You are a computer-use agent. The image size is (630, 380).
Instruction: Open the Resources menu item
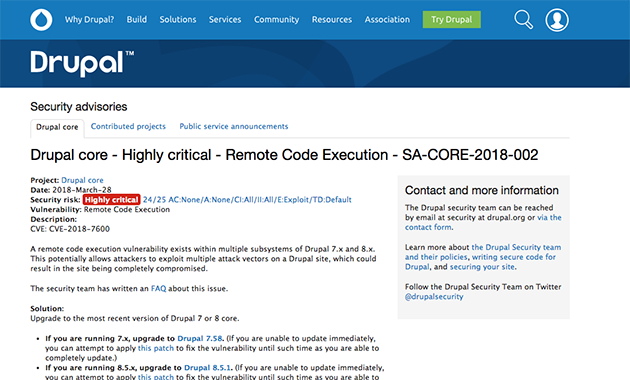point(331,19)
